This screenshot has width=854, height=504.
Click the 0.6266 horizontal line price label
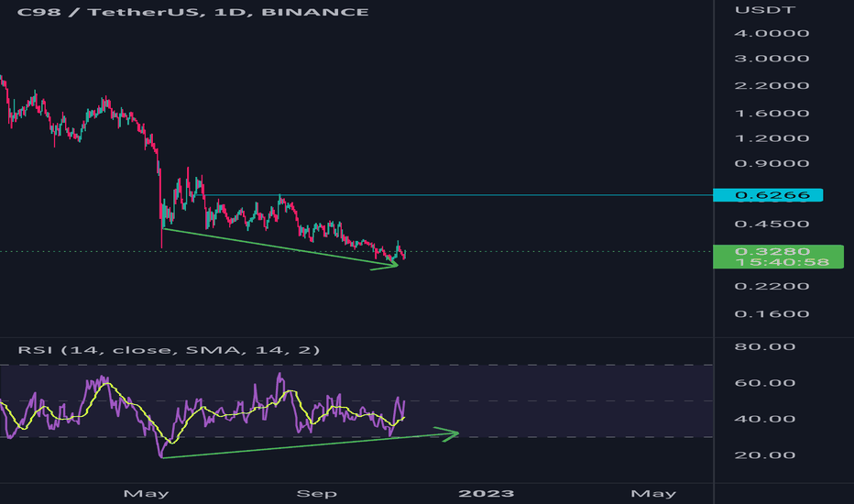coord(768,195)
